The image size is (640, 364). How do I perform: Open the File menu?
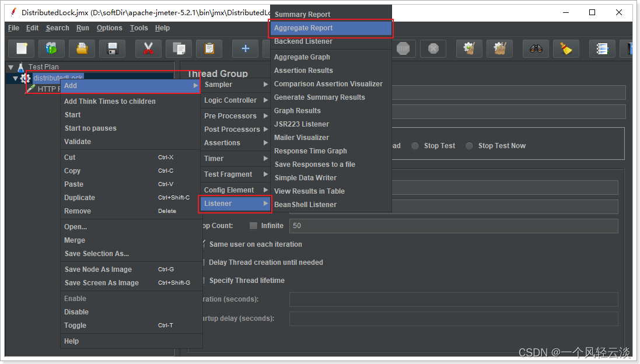[x=13, y=28]
